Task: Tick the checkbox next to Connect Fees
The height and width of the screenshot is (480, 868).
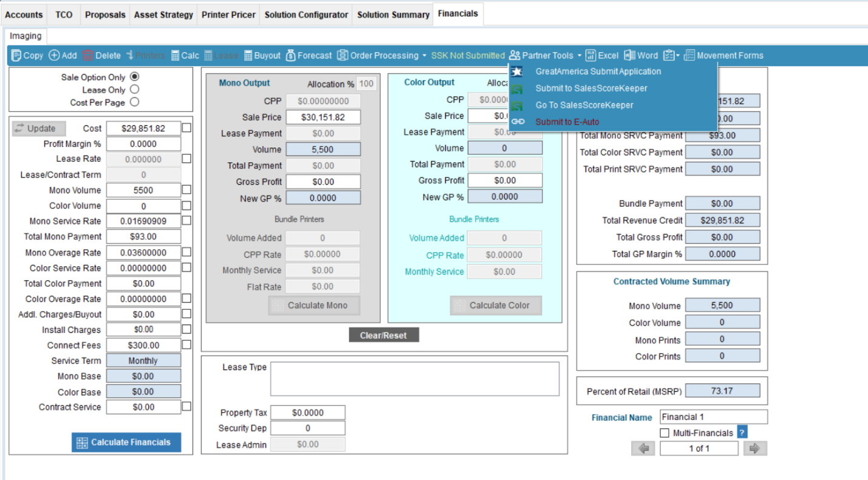Action: pos(187,345)
